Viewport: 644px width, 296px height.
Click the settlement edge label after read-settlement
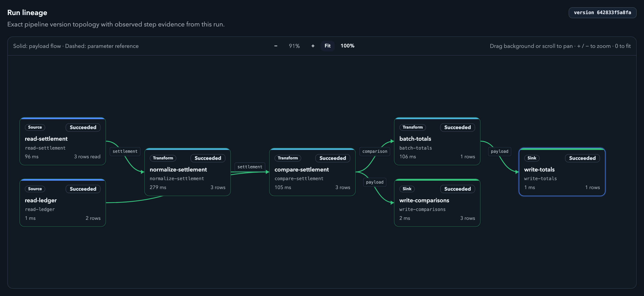click(125, 151)
